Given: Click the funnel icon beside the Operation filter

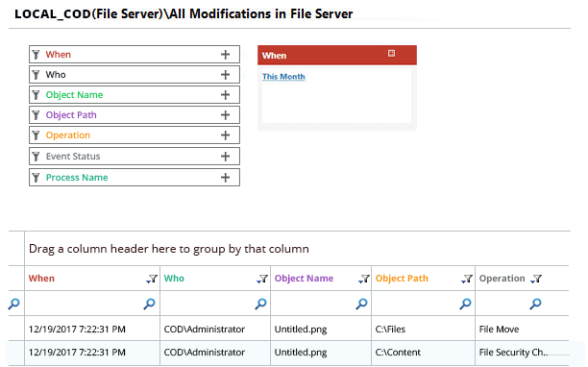Looking at the screenshot, I should (x=36, y=135).
